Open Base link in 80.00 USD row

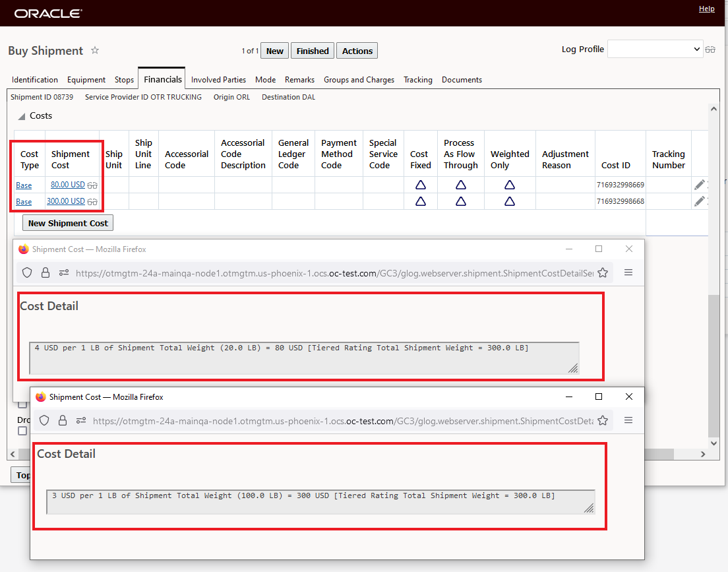(24, 185)
